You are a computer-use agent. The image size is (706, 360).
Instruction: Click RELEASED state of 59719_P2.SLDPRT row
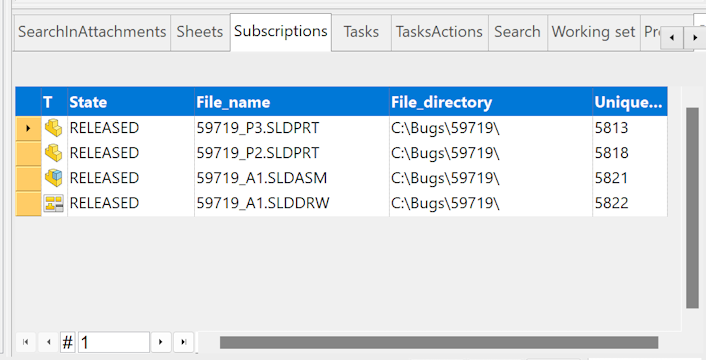click(104, 153)
